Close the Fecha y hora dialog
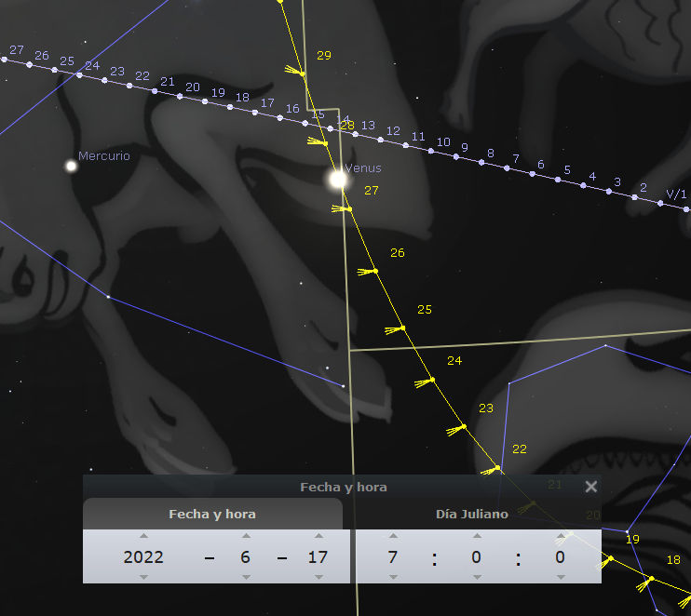 click(591, 487)
